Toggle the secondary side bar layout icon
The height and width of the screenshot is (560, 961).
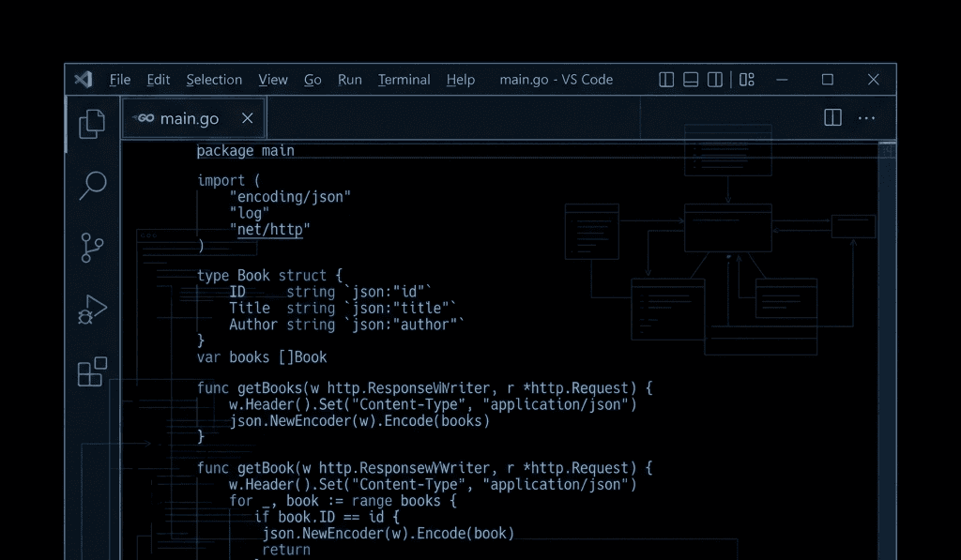pyautogui.click(x=714, y=80)
